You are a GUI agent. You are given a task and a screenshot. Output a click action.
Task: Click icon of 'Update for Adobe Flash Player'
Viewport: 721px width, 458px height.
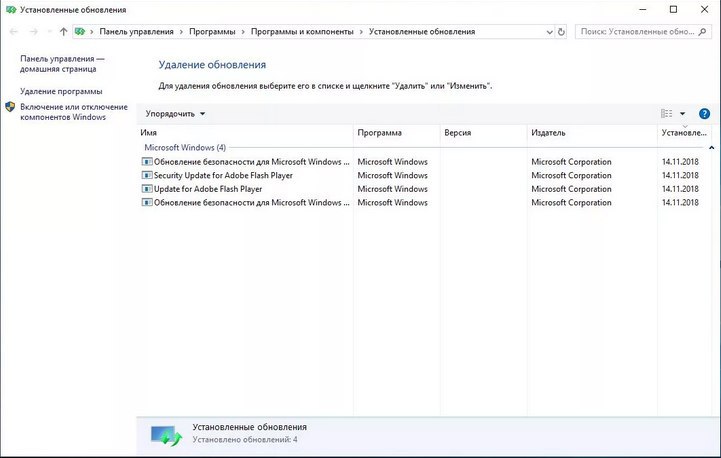coord(147,189)
